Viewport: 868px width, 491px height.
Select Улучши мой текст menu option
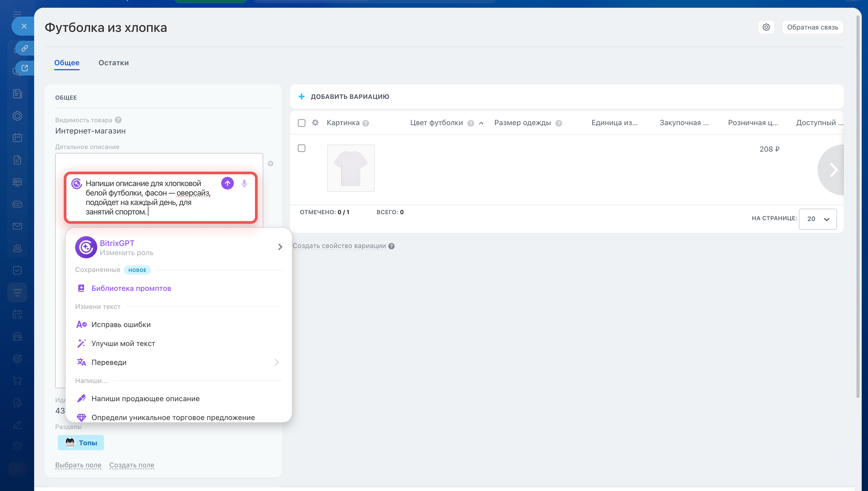(123, 343)
